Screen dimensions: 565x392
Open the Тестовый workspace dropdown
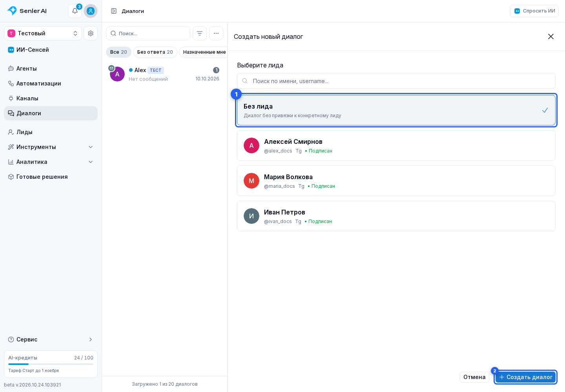point(43,33)
